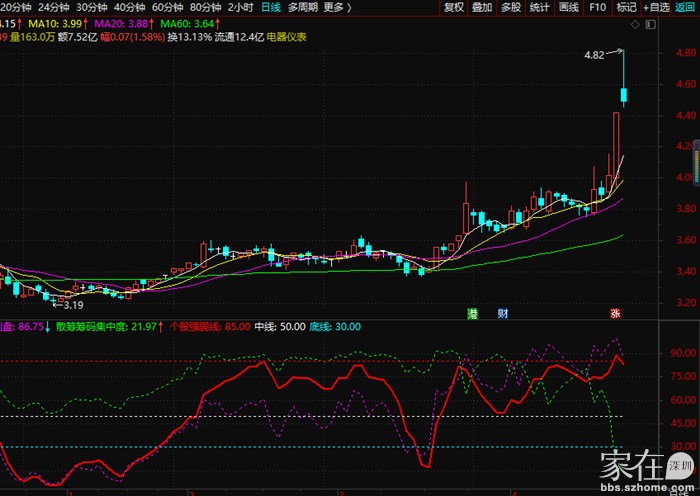Click the green 港 marker icon
700x496 pixels.
472,313
